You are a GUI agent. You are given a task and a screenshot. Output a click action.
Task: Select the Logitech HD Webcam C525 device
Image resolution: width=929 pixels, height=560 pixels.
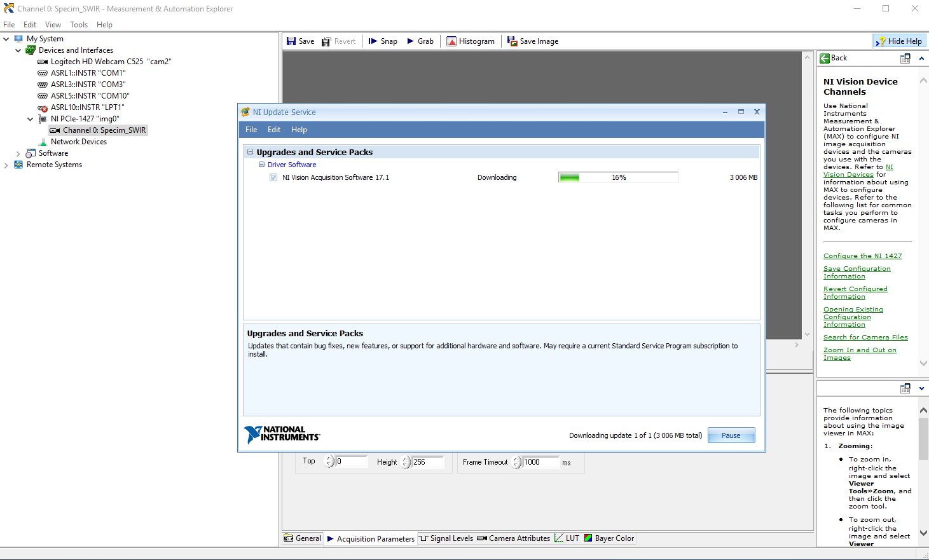click(111, 62)
